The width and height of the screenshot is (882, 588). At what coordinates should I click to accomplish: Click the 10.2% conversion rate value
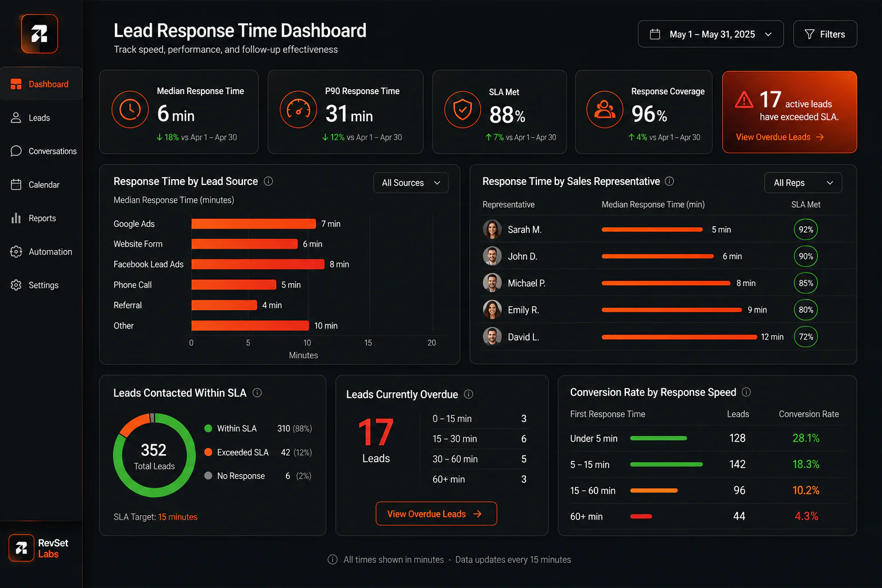click(806, 490)
